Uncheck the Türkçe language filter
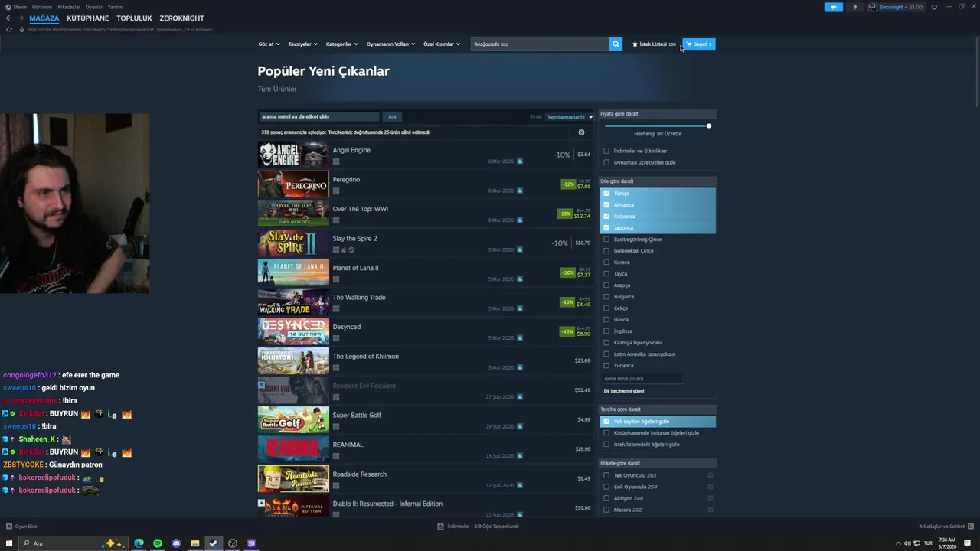The width and height of the screenshot is (980, 551). pyautogui.click(x=606, y=194)
